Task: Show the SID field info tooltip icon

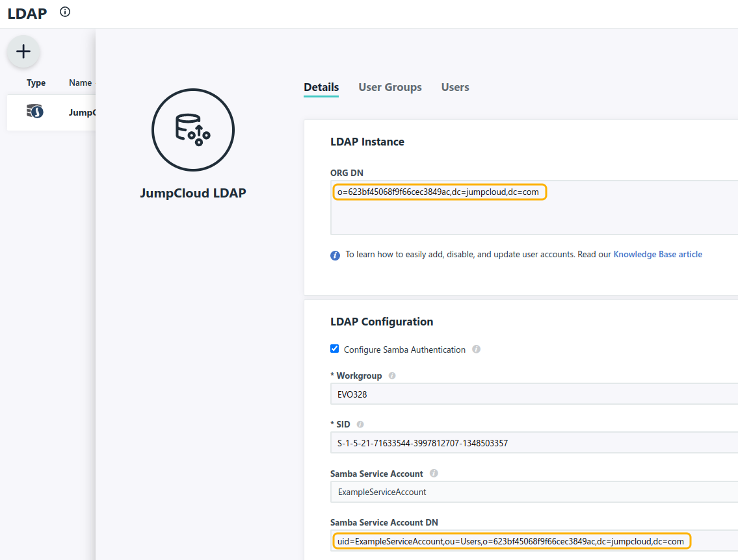Action: click(360, 424)
